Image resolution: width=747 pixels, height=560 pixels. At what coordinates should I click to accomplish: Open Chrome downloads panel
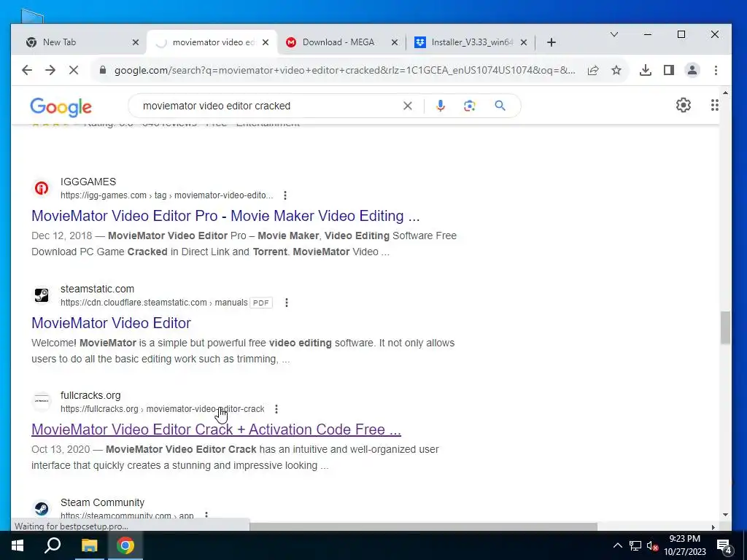click(646, 71)
